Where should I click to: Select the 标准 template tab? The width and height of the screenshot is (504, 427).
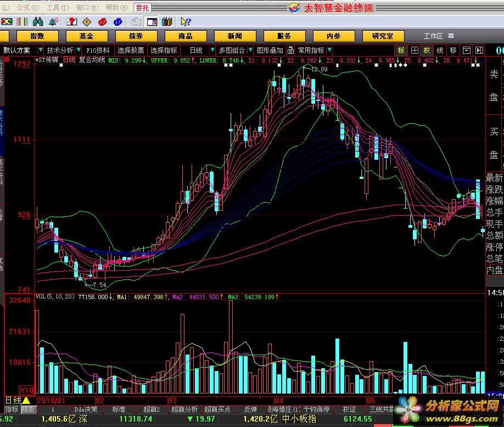(x=119, y=409)
